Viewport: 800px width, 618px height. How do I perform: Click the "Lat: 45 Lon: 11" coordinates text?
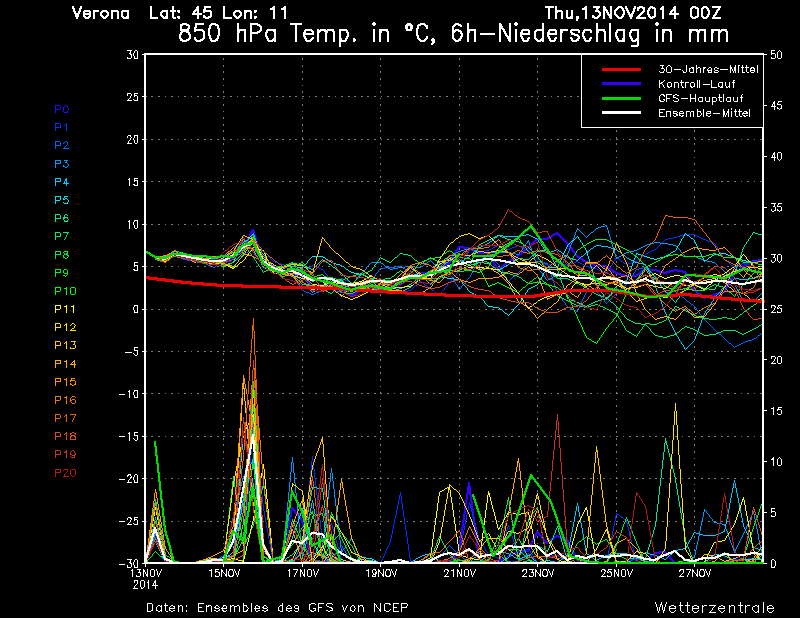click(x=218, y=13)
